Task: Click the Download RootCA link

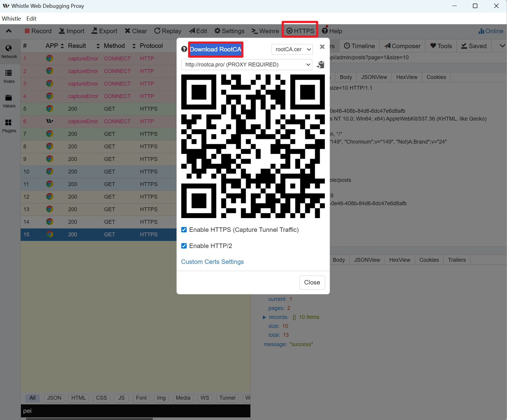Action: (215, 49)
